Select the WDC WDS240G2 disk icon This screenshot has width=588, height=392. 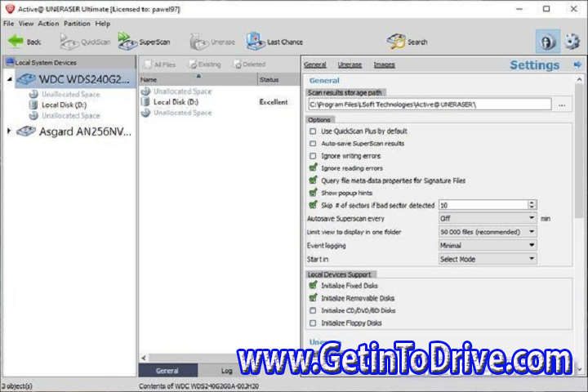[26, 79]
